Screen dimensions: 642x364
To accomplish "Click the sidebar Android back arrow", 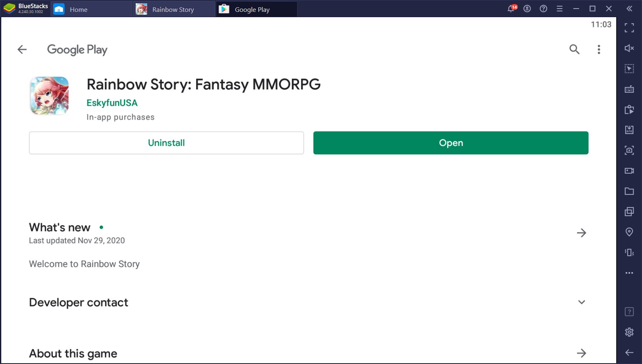I will 629,353.
